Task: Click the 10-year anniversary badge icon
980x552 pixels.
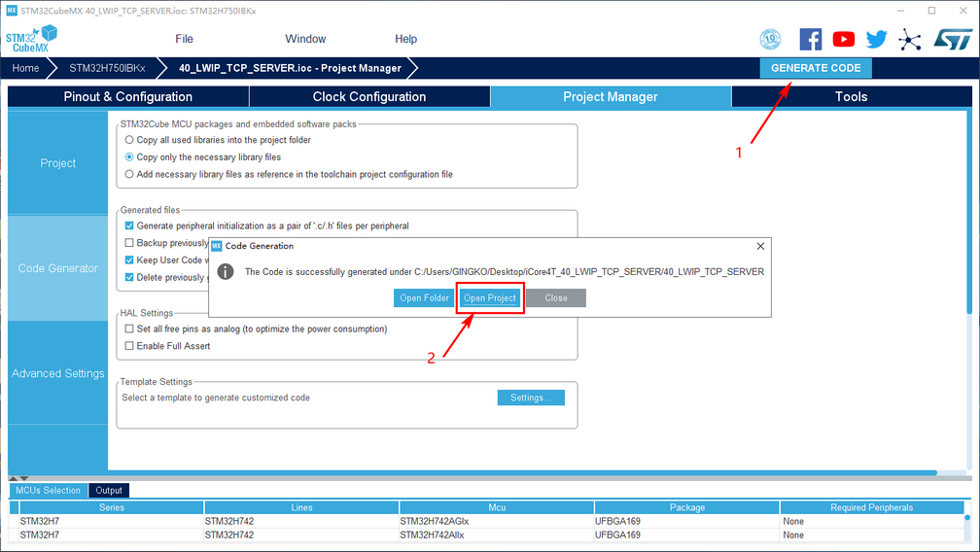Action: coord(770,39)
